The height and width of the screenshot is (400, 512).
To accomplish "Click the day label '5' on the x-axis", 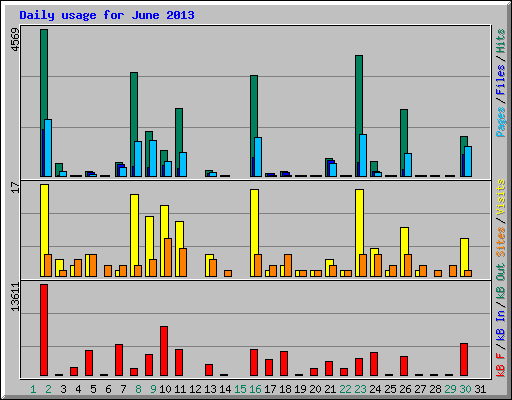I will point(93,389).
